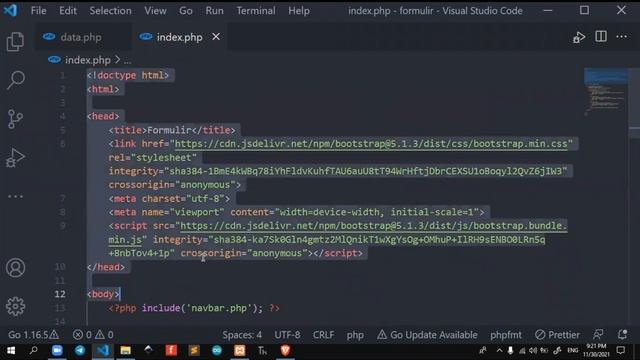The width and height of the screenshot is (640, 360).
Task: Change end of line sequence CRLF
Action: pos(323,335)
